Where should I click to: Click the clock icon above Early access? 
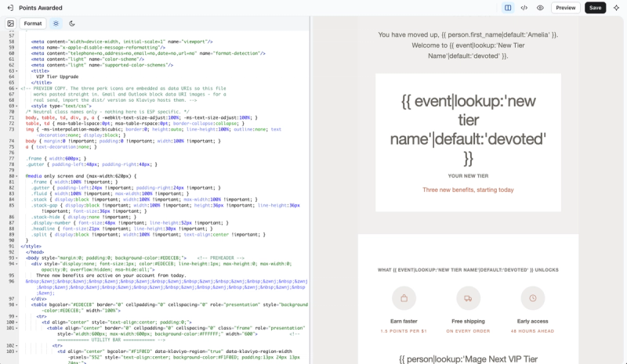click(x=533, y=298)
